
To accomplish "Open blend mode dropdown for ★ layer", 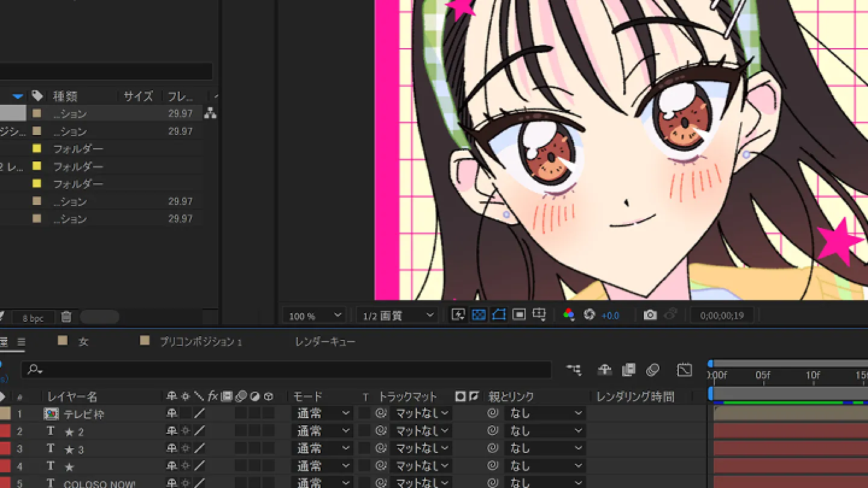I will click(322, 466).
